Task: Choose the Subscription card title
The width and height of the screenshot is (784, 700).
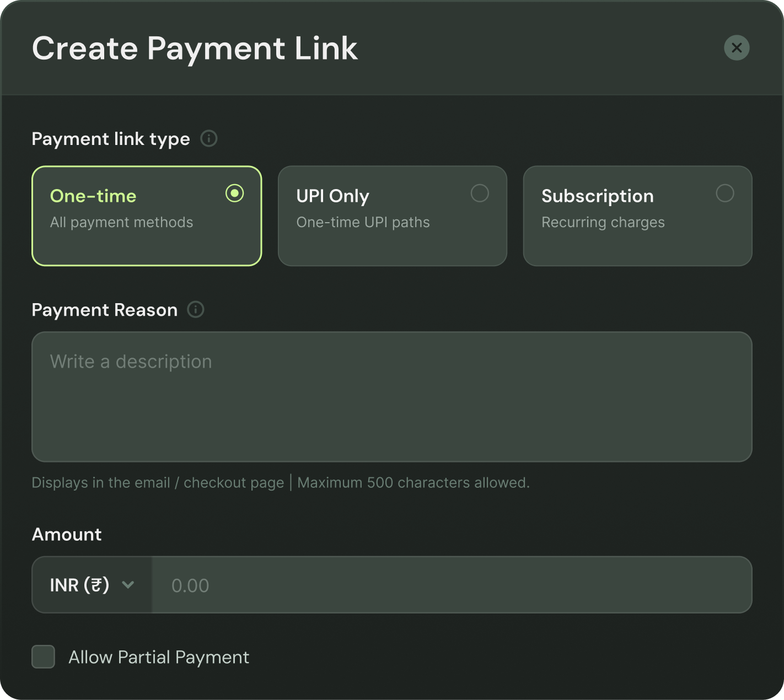Action: point(598,196)
